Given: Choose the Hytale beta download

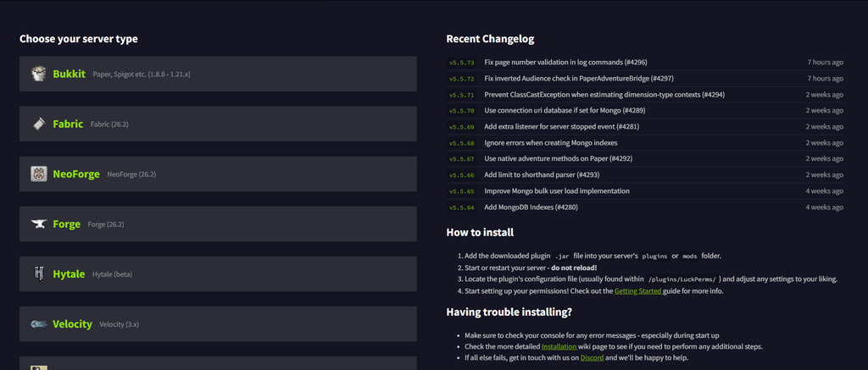Looking at the screenshot, I should pos(218,273).
